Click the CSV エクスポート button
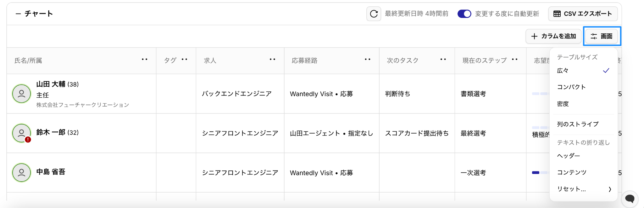The image size is (644, 208). tap(583, 14)
